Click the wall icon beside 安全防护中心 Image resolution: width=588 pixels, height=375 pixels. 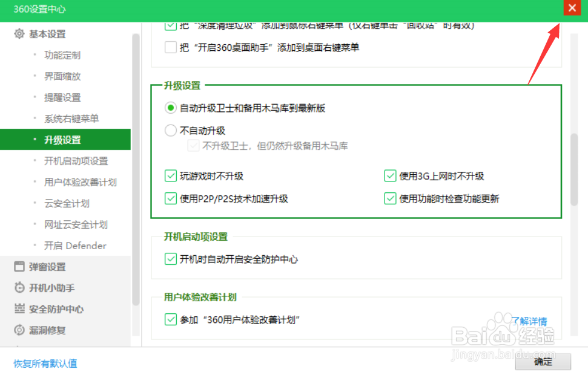coord(19,308)
